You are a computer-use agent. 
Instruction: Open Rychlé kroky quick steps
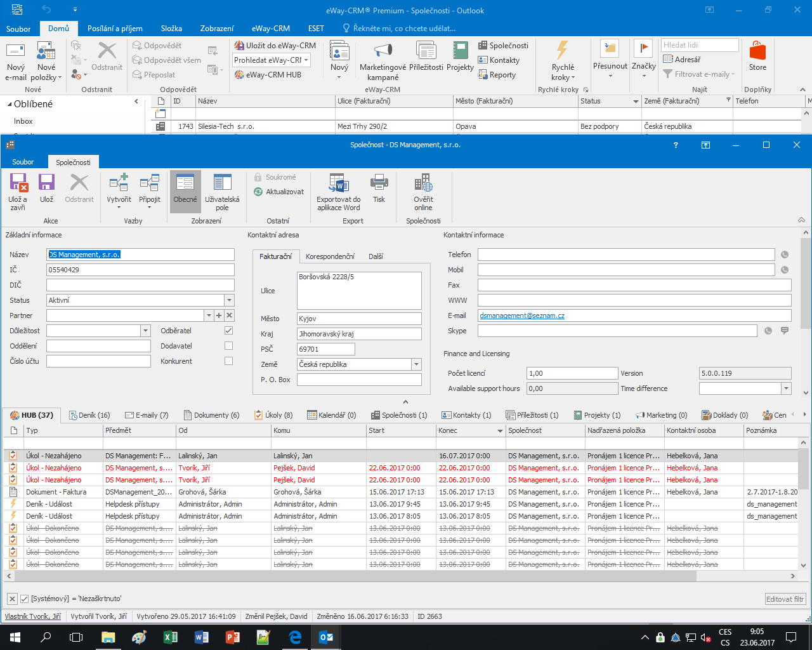coord(563,62)
